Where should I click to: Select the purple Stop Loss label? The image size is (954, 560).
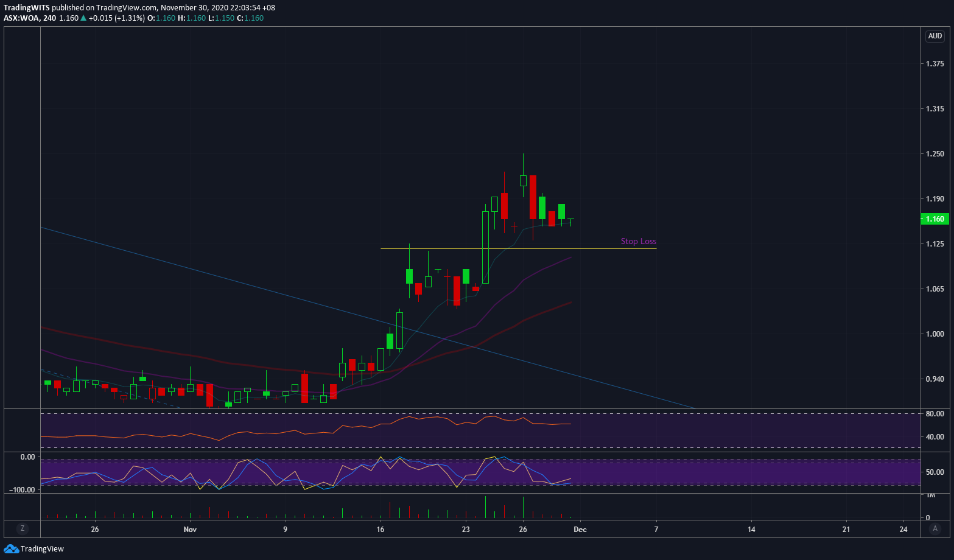pyautogui.click(x=639, y=242)
